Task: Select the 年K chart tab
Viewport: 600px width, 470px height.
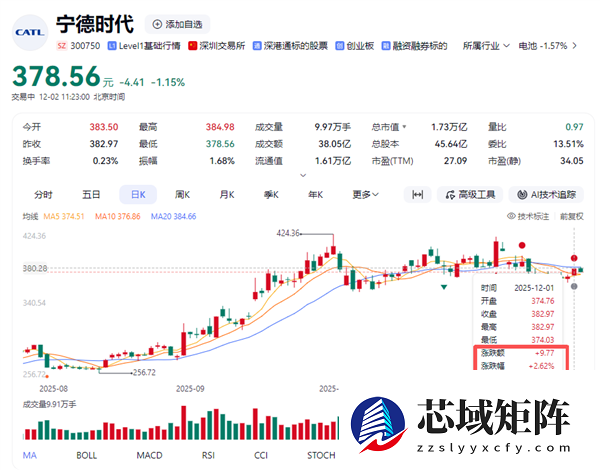Action: pyautogui.click(x=316, y=195)
